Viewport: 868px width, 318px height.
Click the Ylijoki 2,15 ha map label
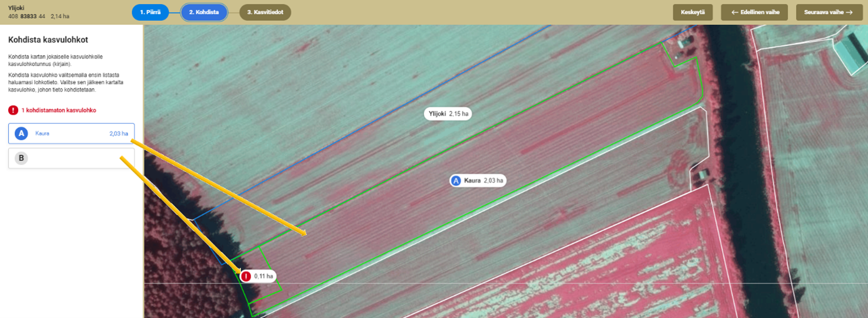click(x=448, y=114)
